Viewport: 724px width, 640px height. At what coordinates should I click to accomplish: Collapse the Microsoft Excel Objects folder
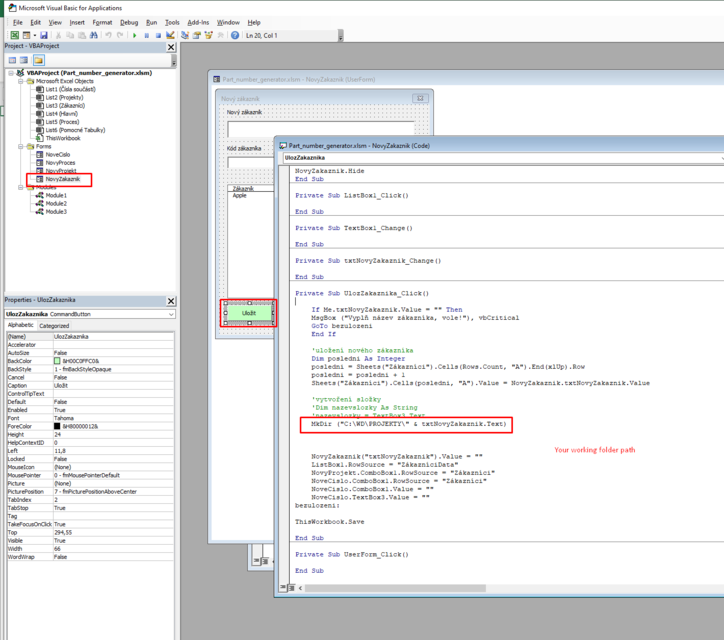[x=21, y=81]
